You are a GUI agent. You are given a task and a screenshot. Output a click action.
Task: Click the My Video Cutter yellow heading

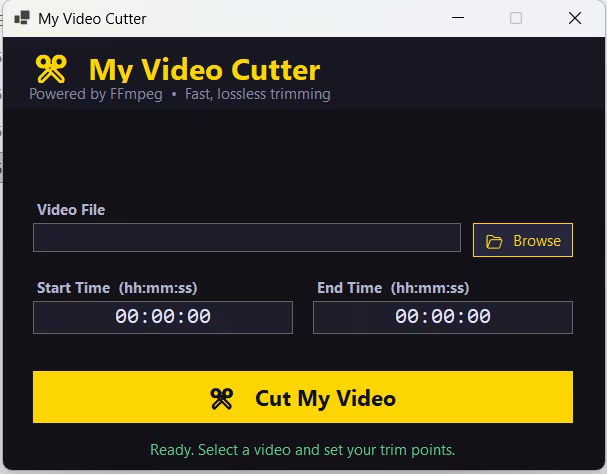click(204, 70)
